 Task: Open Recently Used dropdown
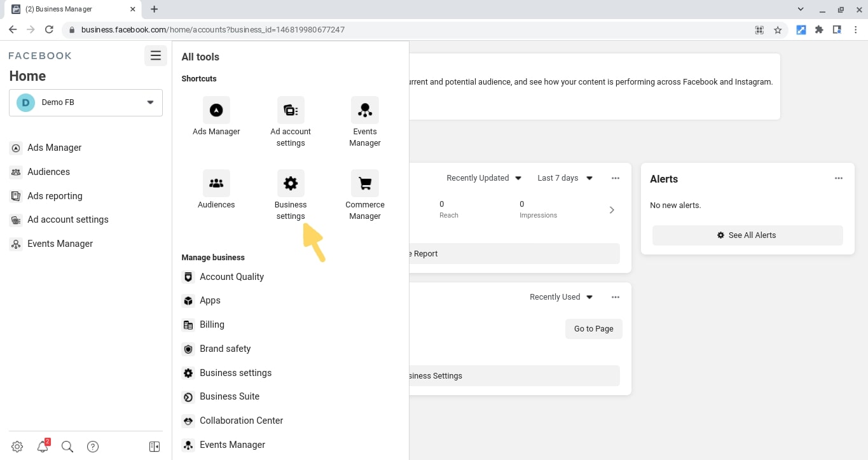(x=561, y=297)
